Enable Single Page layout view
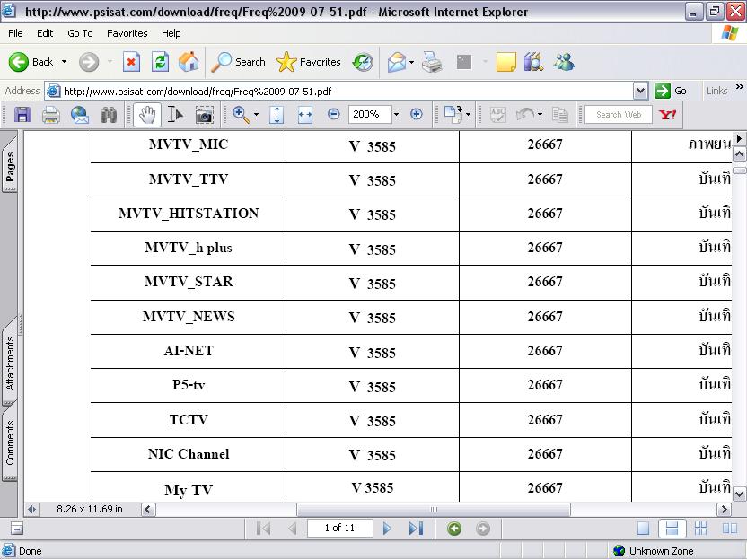The image size is (747, 560). pyautogui.click(x=643, y=528)
